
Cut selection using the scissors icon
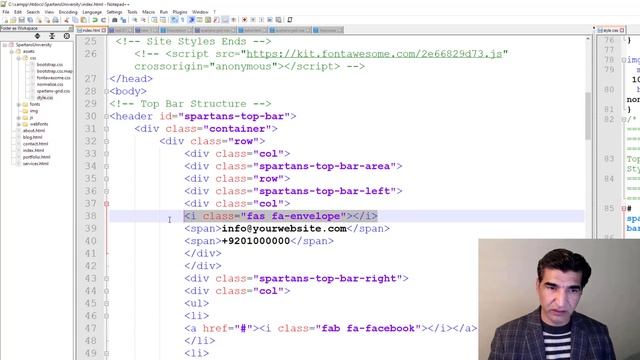pyautogui.click(x=66, y=20)
